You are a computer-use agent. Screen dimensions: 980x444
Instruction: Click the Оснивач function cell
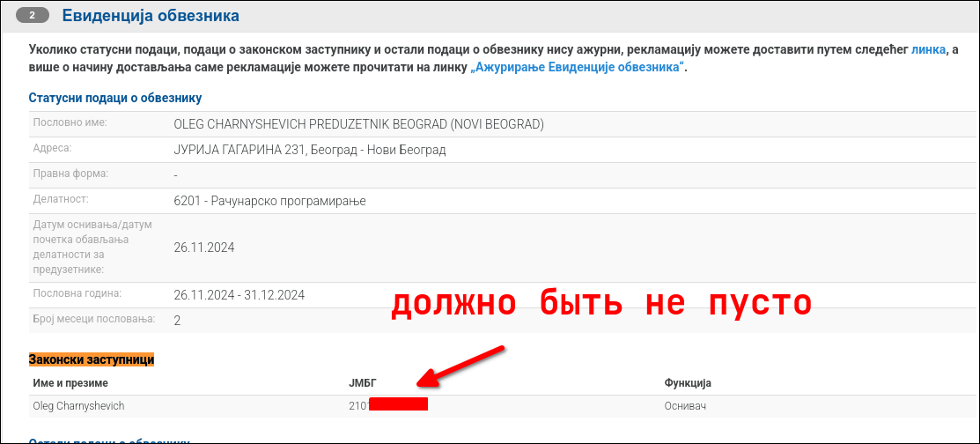pos(685,406)
